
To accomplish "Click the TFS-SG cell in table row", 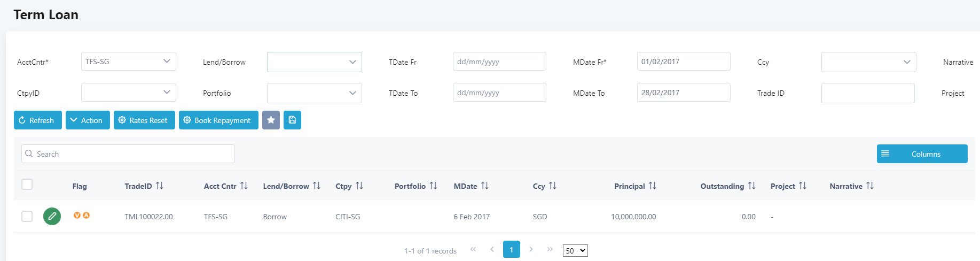I will point(216,217).
